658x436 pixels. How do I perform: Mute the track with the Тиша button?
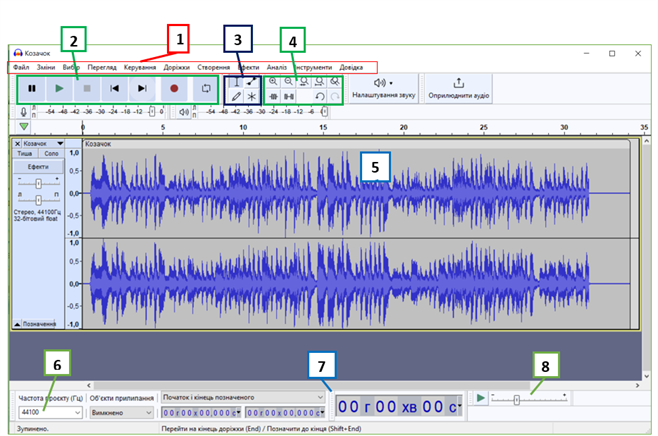pyautogui.click(x=25, y=154)
